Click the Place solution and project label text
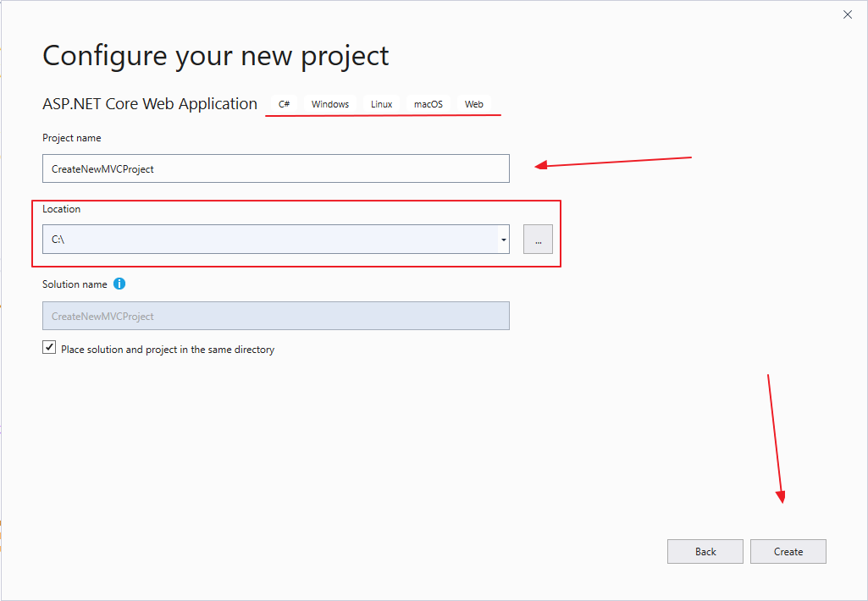Image resolution: width=868 pixels, height=601 pixels. tap(168, 350)
